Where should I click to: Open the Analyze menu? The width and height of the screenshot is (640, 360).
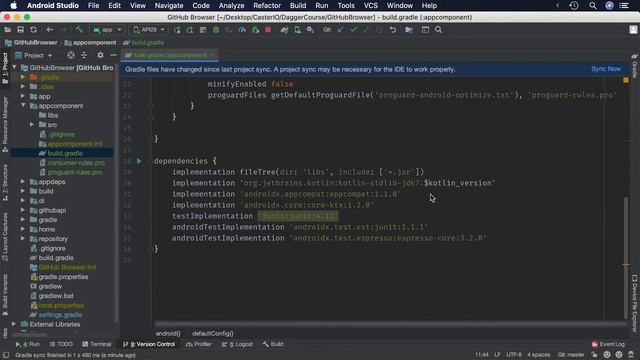[x=231, y=6]
